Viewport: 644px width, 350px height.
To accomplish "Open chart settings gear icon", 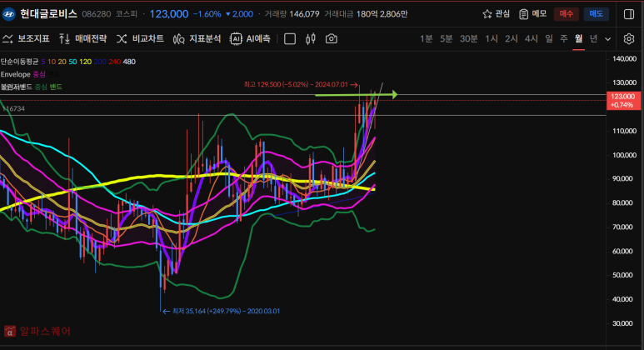I will click(629, 38).
